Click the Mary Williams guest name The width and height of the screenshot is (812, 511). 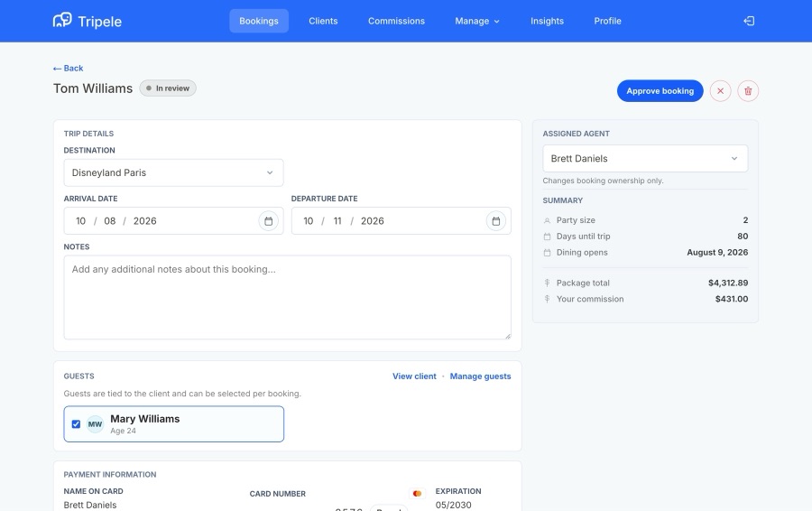pyautogui.click(x=145, y=419)
